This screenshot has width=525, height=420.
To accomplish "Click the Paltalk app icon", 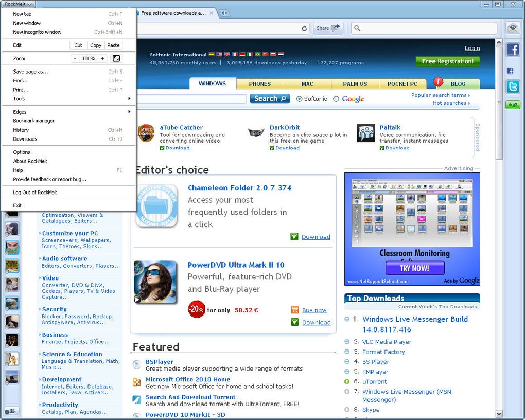I will (366, 133).
